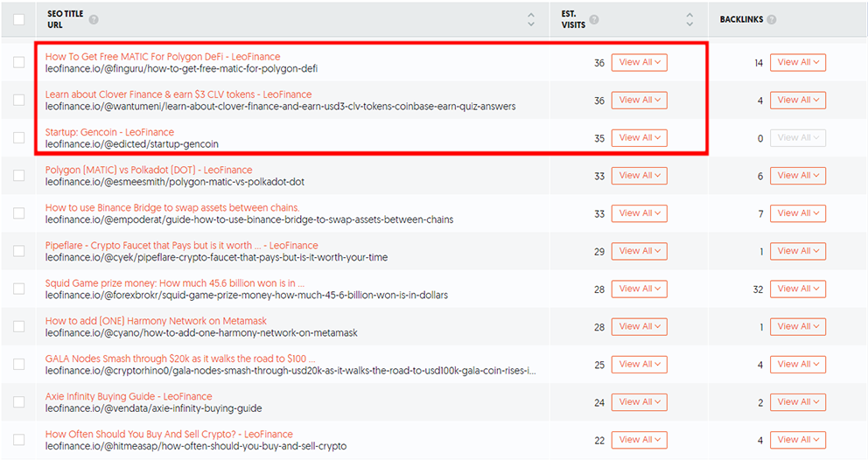Check the Clover Finance row checkbox

click(x=19, y=100)
